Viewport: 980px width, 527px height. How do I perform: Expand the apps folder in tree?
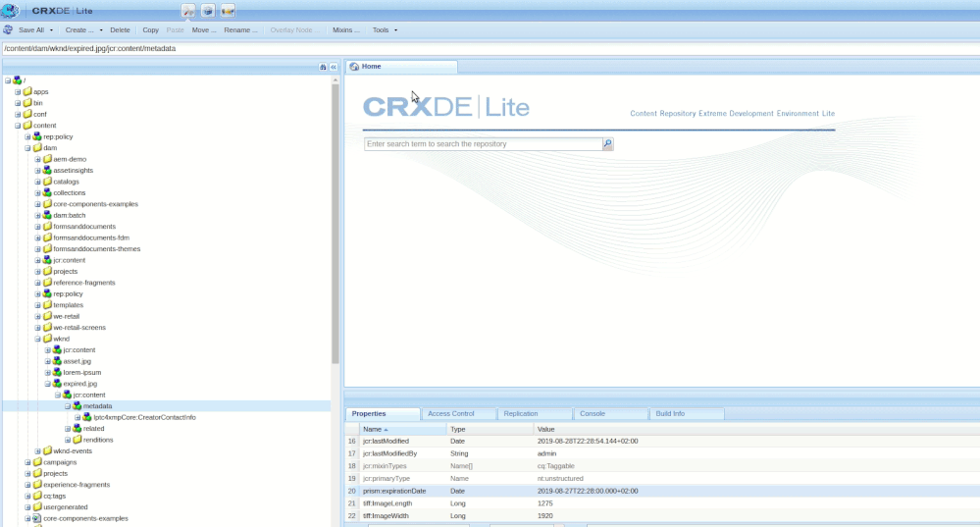click(x=18, y=91)
